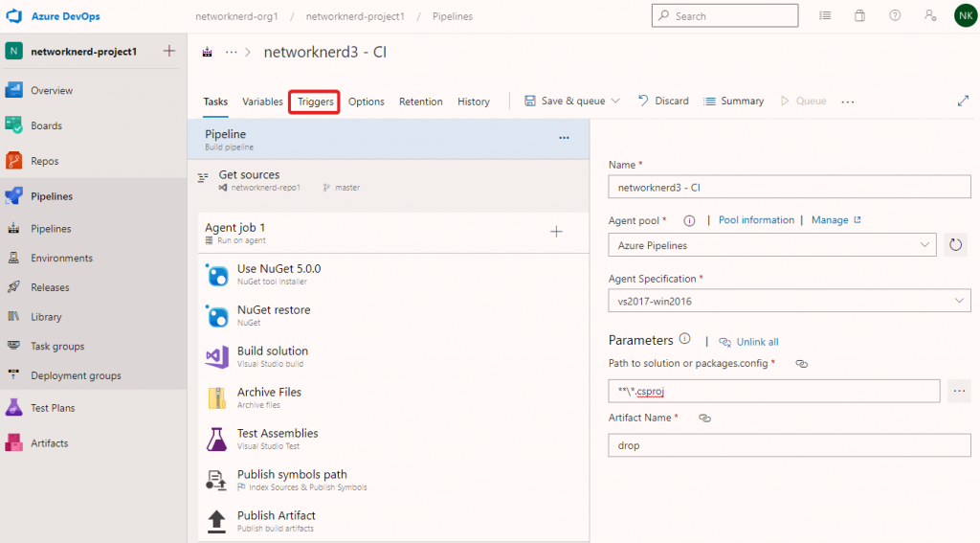Select the Archive Files task
980x543 pixels.
[393, 397]
